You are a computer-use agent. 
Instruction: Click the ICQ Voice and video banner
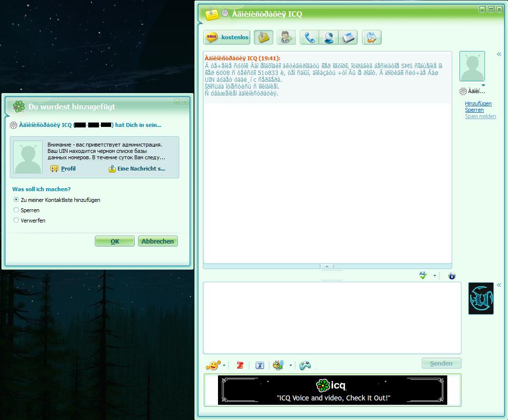[x=332, y=390]
